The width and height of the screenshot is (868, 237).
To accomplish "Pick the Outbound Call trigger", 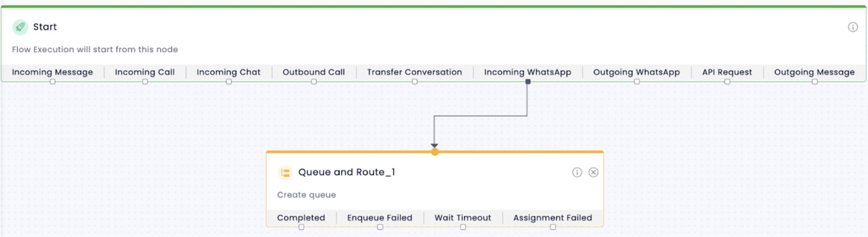I will 314,72.
